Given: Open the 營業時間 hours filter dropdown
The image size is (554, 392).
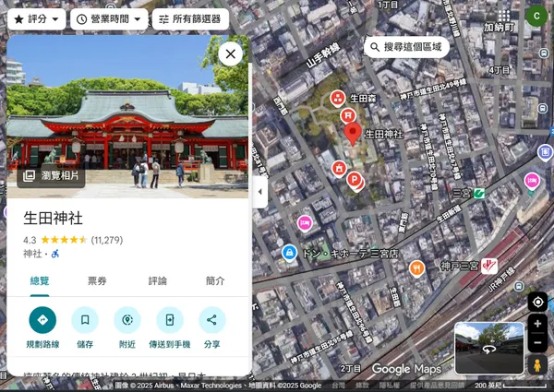Looking at the screenshot, I should pos(109,19).
